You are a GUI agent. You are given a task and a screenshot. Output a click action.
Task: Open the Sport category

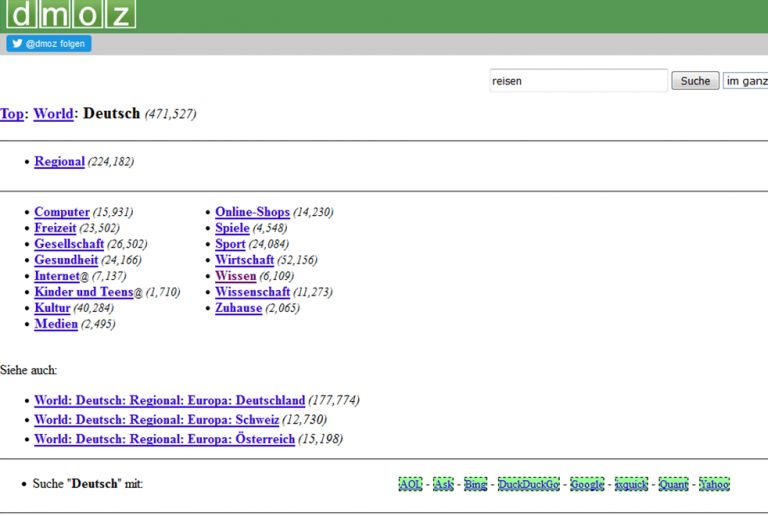230,244
